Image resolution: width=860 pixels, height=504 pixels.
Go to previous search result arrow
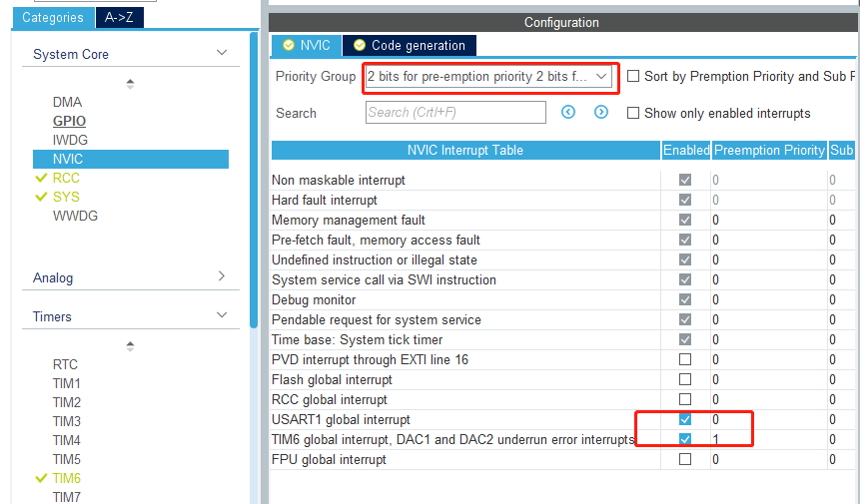568,113
